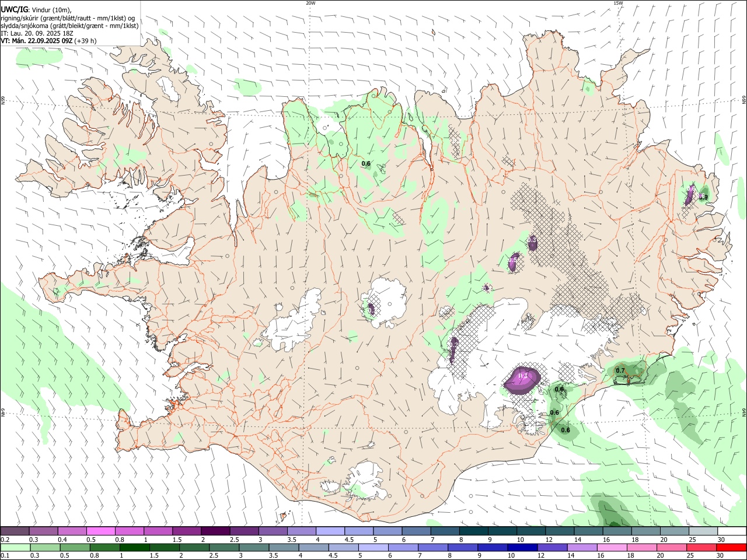This screenshot has width=747, height=560.
Task: Select the white 30 swatch in the top legend row
Action: (732, 531)
